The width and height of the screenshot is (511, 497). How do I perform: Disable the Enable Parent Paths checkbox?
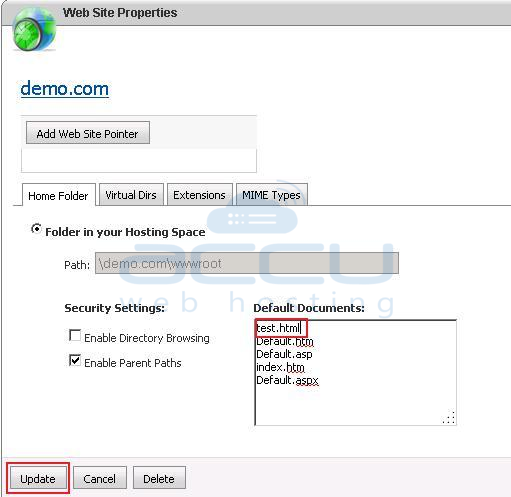tap(75, 360)
